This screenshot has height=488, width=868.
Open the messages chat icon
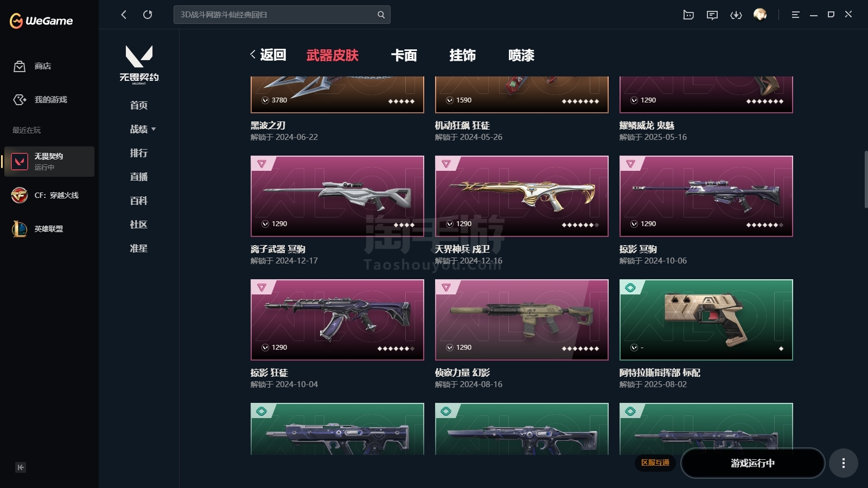712,15
